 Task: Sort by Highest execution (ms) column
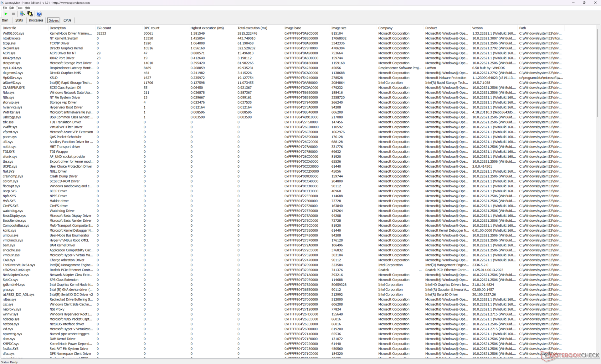coord(207,28)
